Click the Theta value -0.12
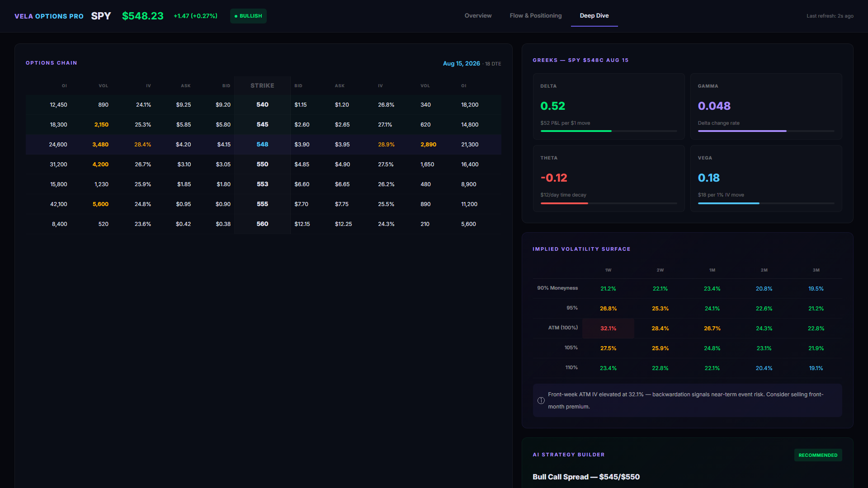The width and height of the screenshot is (868, 488). [554, 178]
